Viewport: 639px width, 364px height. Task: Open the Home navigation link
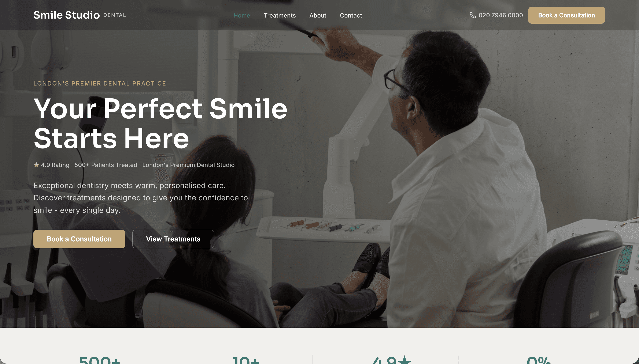[x=241, y=15]
